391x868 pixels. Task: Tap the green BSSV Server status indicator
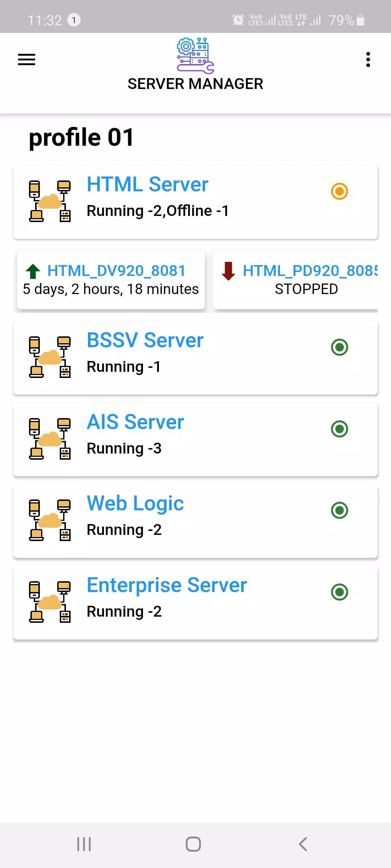pos(340,347)
